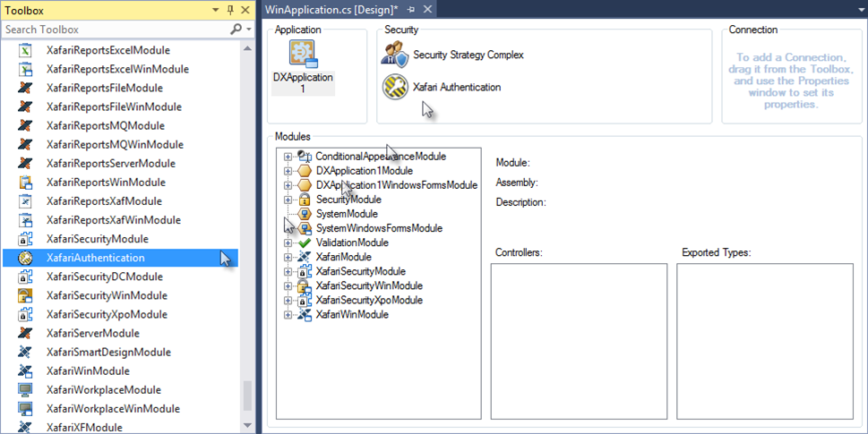Click the Exported Types list box
The width and height of the screenshot is (868, 434).
[765, 341]
